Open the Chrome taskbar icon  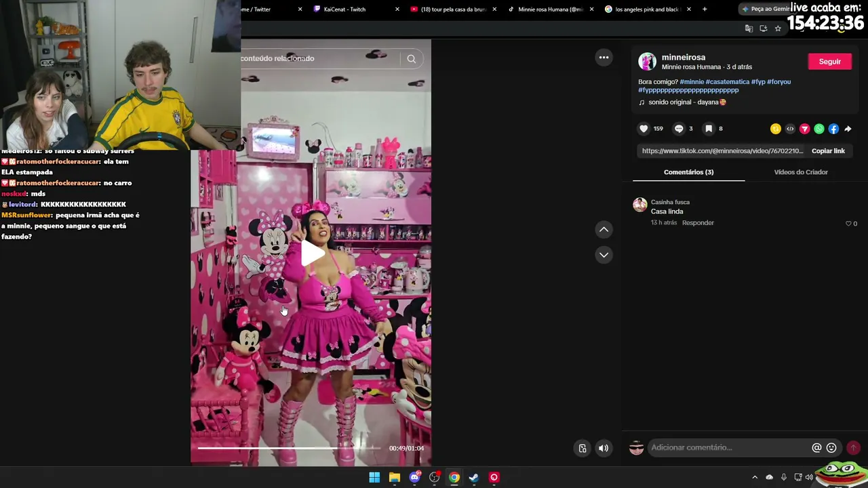coord(454,478)
